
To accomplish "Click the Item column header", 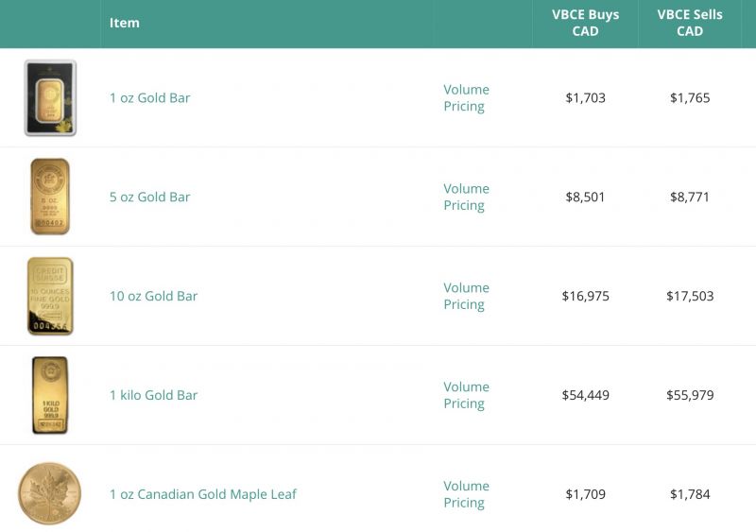I will tap(125, 23).
